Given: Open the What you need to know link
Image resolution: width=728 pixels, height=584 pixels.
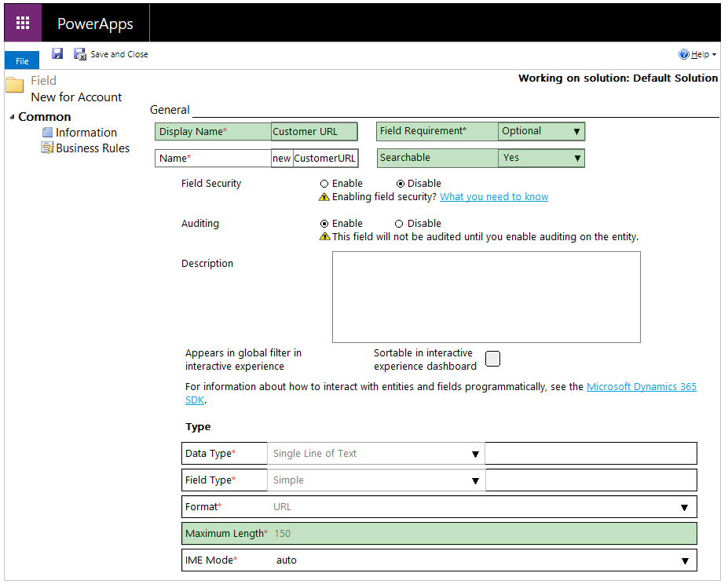Looking at the screenshot, I should tap(494, 197).
